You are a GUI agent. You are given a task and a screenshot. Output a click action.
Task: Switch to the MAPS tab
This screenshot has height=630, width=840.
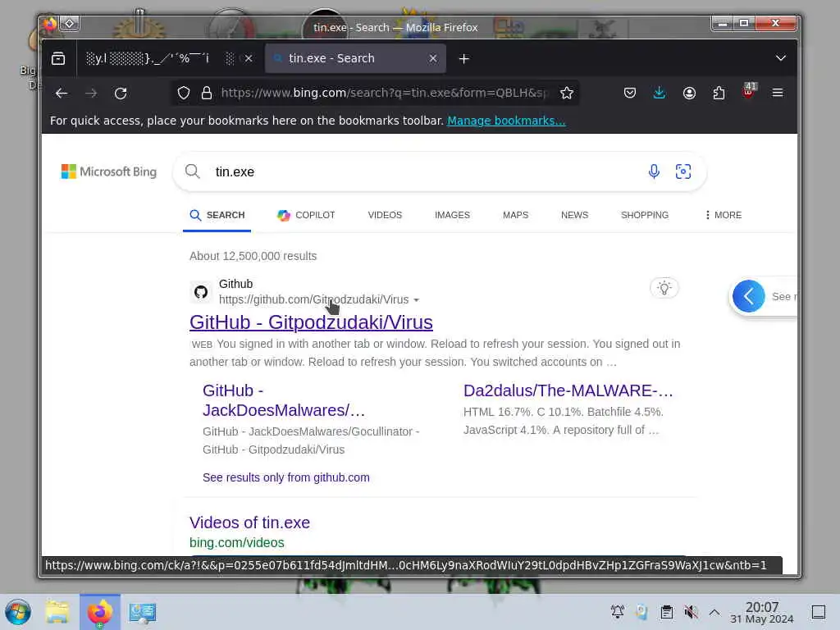point(515,216)
